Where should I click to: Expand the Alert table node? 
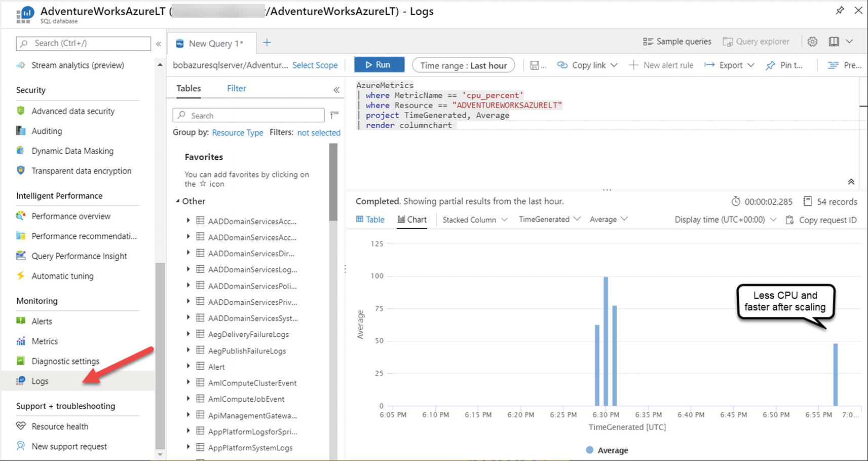click(188, 366)
